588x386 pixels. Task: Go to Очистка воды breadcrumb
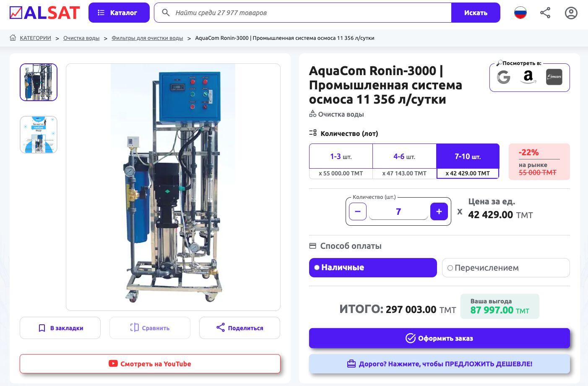[81, 38]
